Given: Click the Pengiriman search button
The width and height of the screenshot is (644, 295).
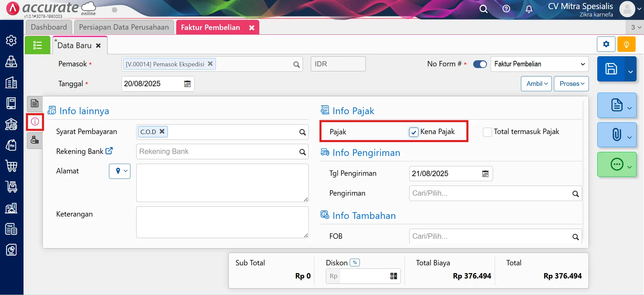Looking at the screenshot, I should [575, 194].
